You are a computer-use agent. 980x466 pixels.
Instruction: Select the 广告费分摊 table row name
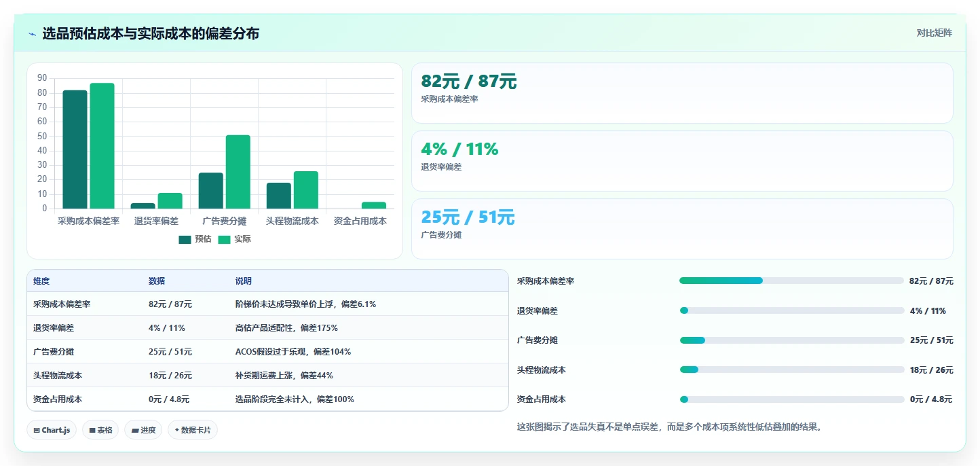(54, 352)
